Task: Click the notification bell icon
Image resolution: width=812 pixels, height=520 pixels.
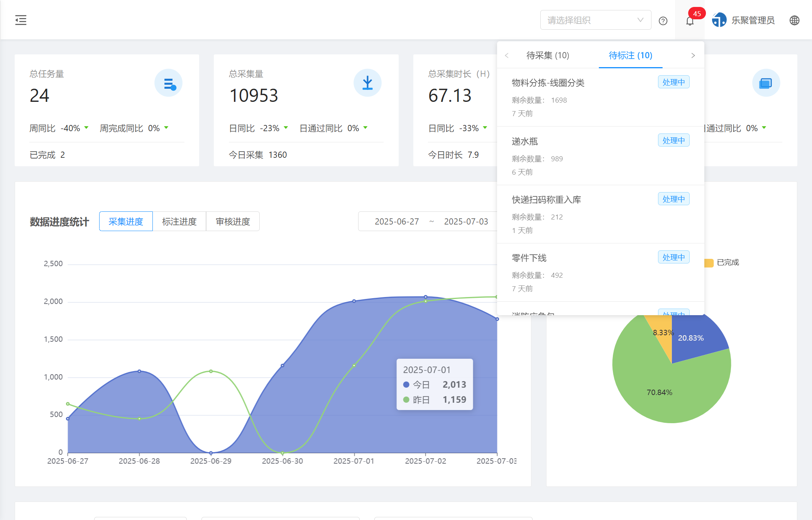Action: click(690, 21)
